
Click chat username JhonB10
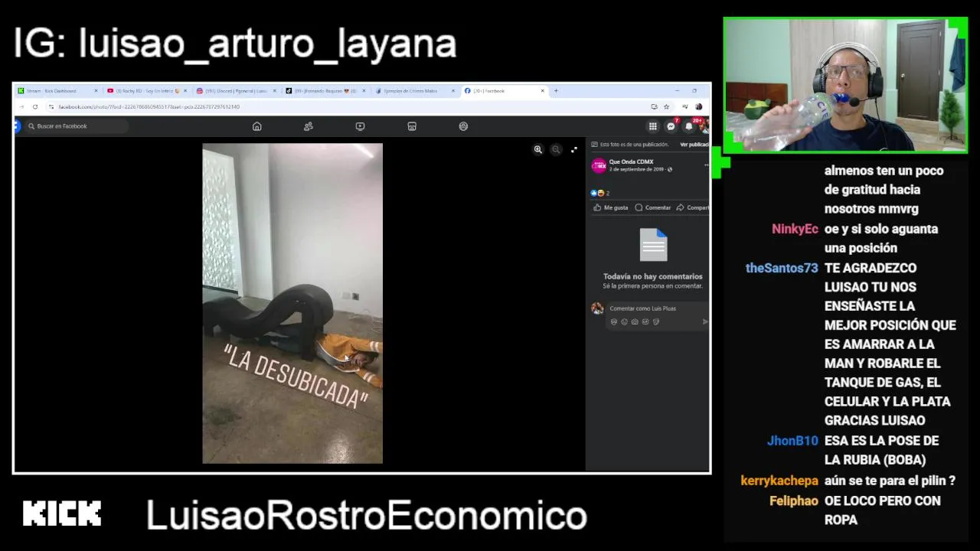pyautogui.click(x=792, y=441)
